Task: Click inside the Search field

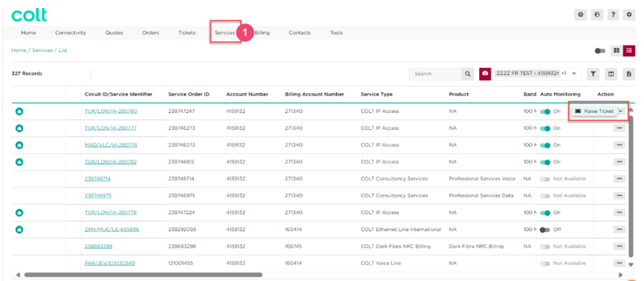Action: pyautogui.click(x=435, y=74)
